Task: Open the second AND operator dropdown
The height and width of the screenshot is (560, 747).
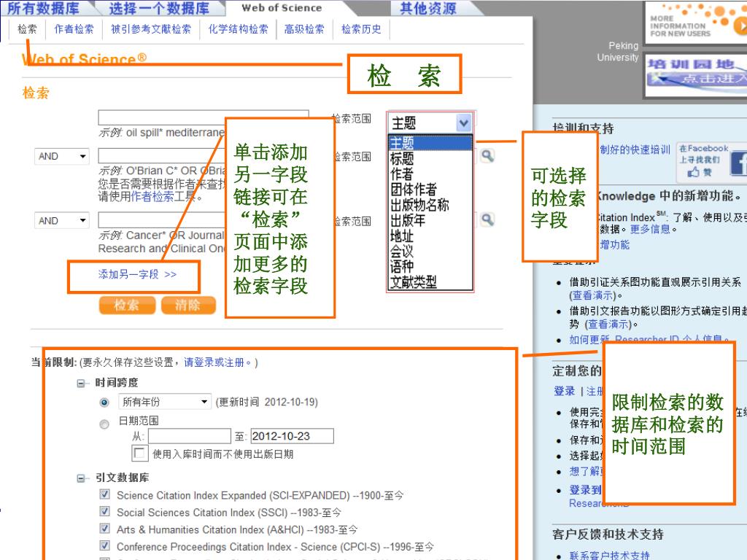Action: (x=62, y=220)
